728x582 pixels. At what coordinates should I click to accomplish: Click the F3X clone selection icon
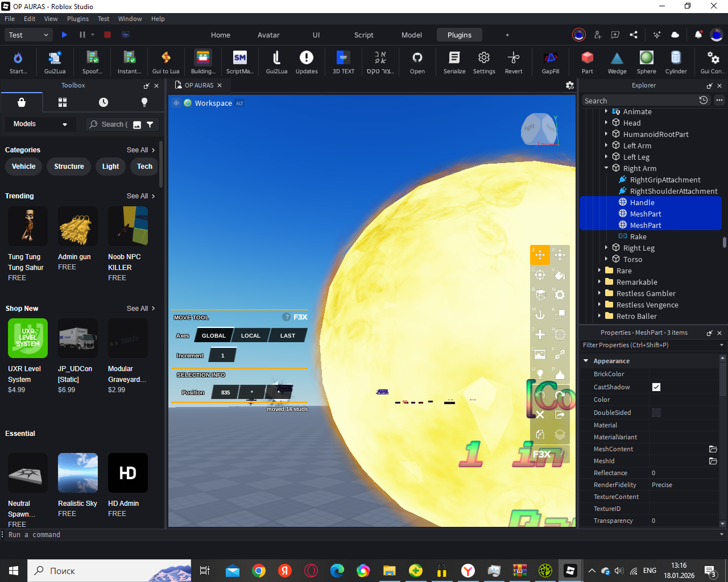pos(540,434)
